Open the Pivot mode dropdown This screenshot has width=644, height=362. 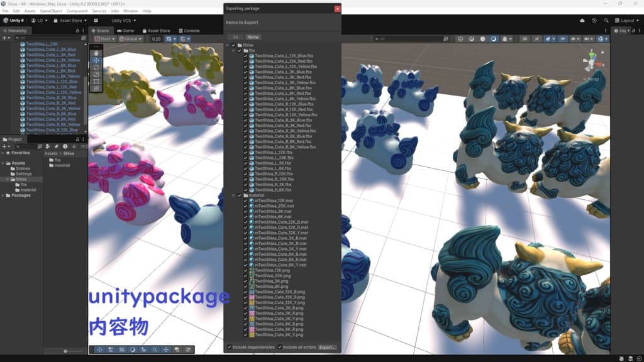pyautogui.click(x=103, y=39)
